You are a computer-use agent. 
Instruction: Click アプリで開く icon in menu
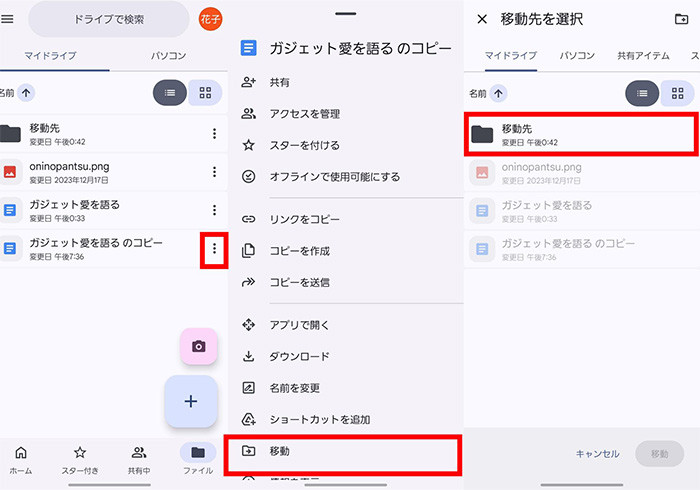click(x=248, y=324)
